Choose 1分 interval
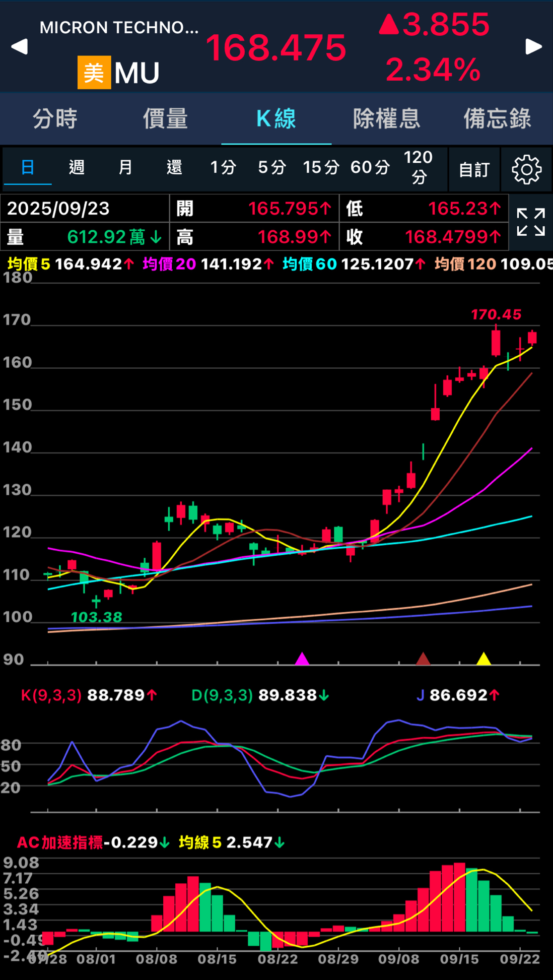This screenshot has width=553, height=980. coord(223,167)
